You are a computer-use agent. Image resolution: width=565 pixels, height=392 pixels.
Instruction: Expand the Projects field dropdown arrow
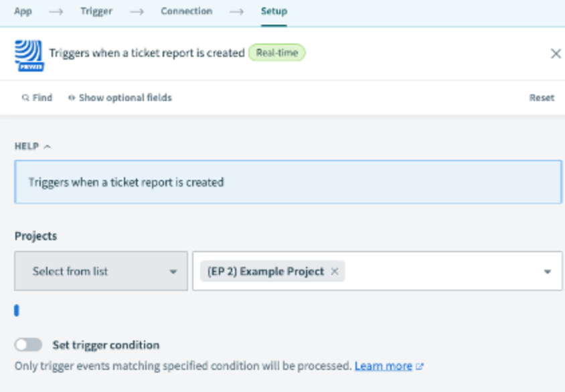tap(547, 272)
